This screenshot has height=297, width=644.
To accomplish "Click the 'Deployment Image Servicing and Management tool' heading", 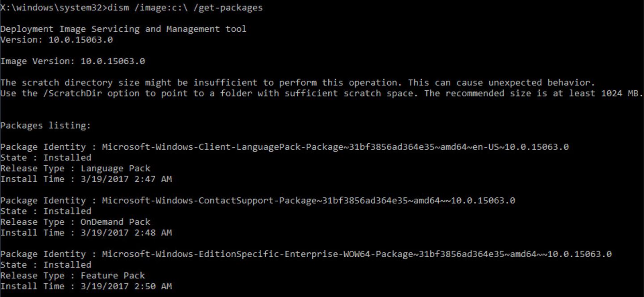I will [123, 29].
